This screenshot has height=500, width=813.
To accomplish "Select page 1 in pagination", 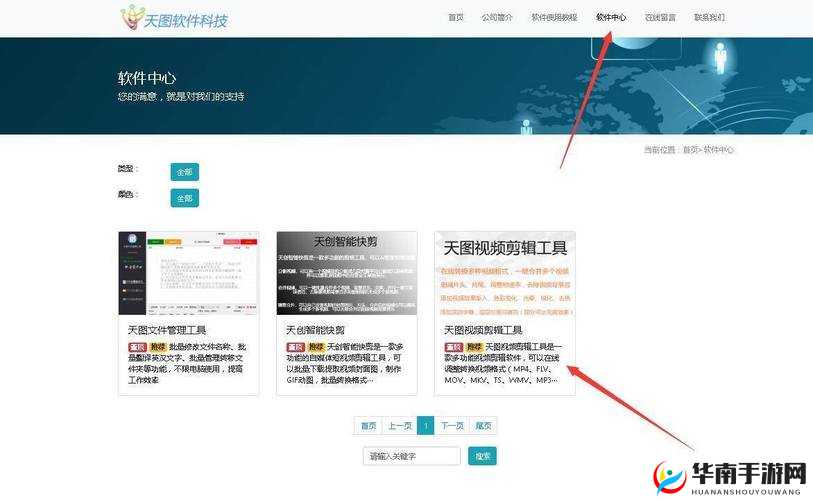I will coord(426,426).
